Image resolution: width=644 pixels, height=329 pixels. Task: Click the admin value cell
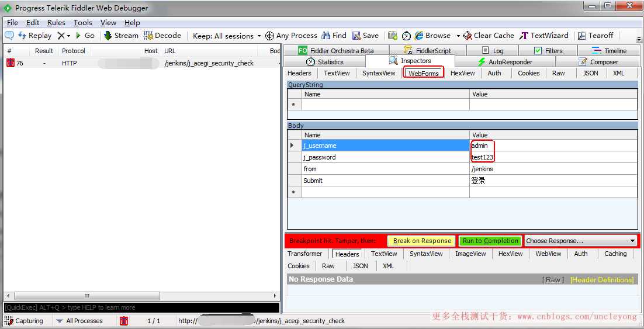coord(553,146)
